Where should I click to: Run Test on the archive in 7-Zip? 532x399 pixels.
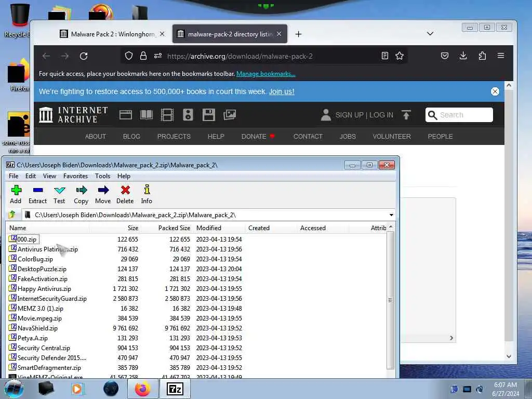(x=59, y=194)
